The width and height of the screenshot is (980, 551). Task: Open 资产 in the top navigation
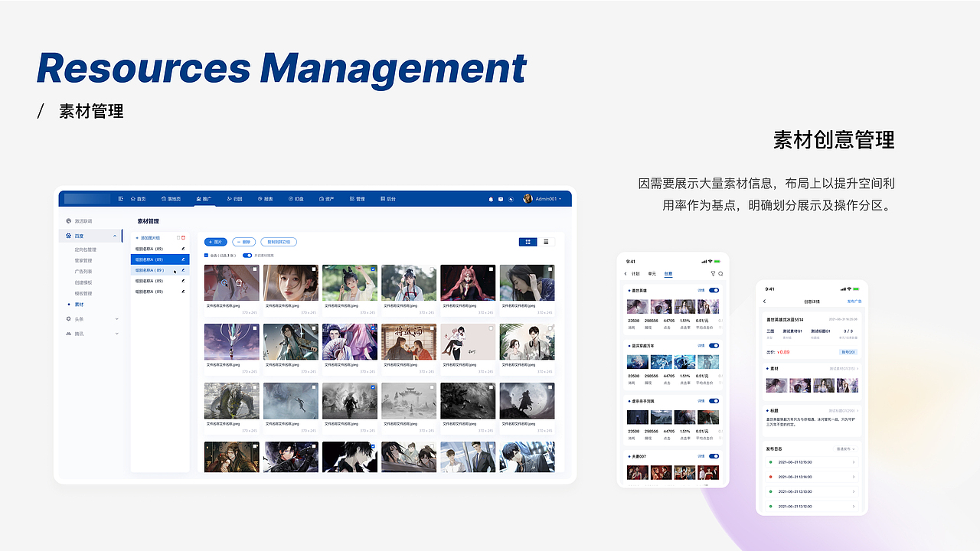click(x=326, y=199)
